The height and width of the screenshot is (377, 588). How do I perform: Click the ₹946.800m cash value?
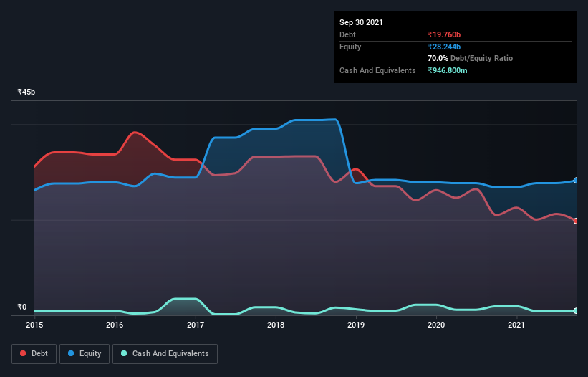pos(448,70)
